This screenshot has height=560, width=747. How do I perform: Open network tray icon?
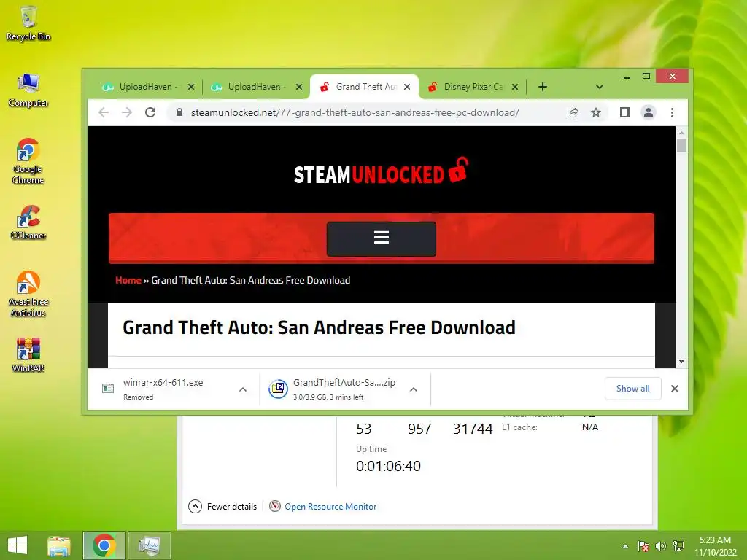(678, 545)
